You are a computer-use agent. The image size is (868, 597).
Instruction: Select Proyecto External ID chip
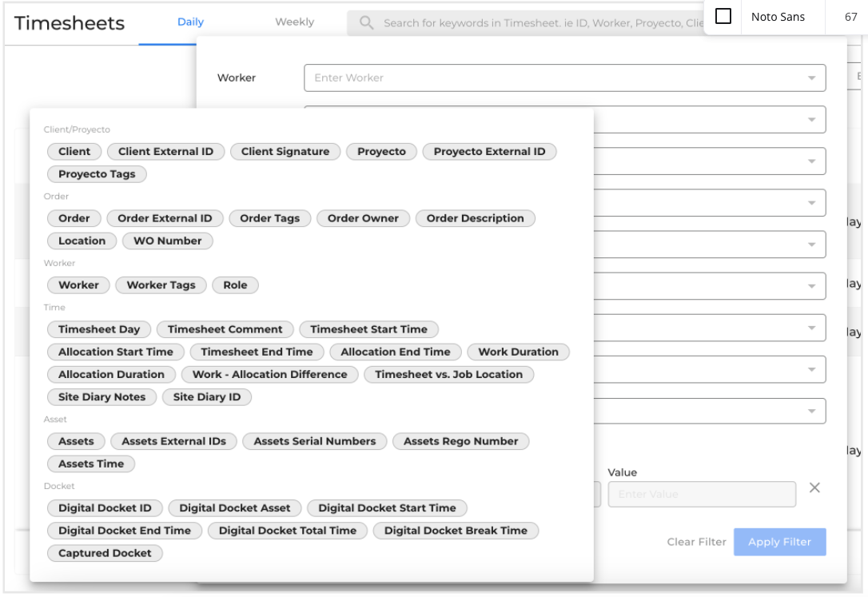pos(489,152)
